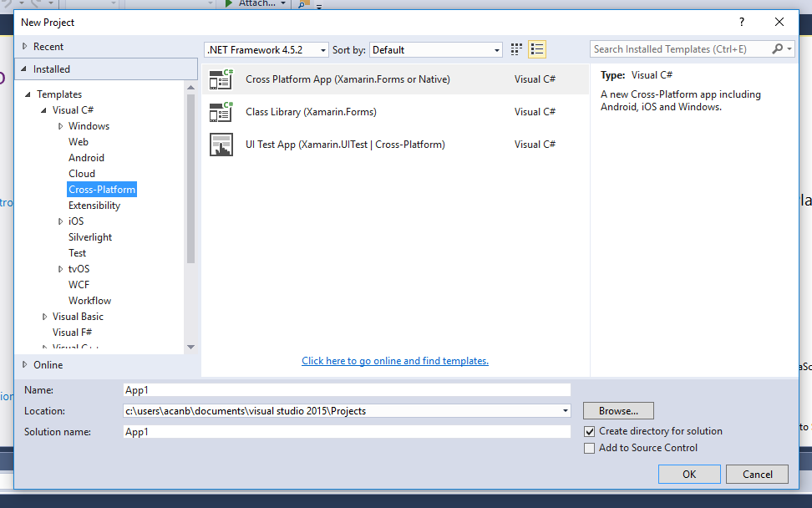Expand the Recent section
The height and width of the screenshot is (508, 812).
[x=24, y=46]
